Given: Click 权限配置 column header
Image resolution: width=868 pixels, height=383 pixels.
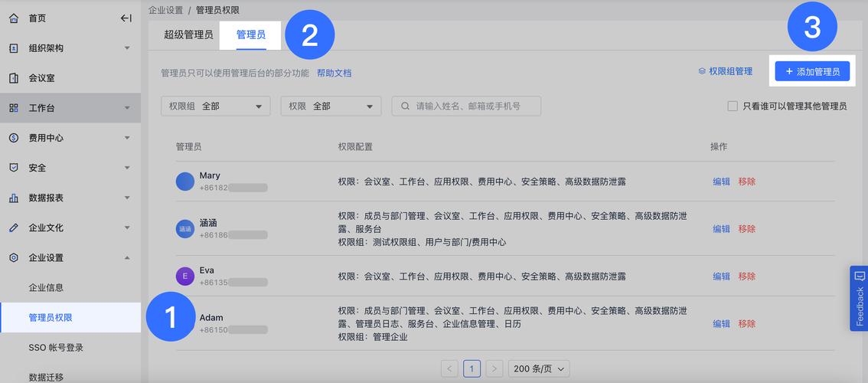Looking at the screenshot, I should pyautogui.click(x=355, y=146).
